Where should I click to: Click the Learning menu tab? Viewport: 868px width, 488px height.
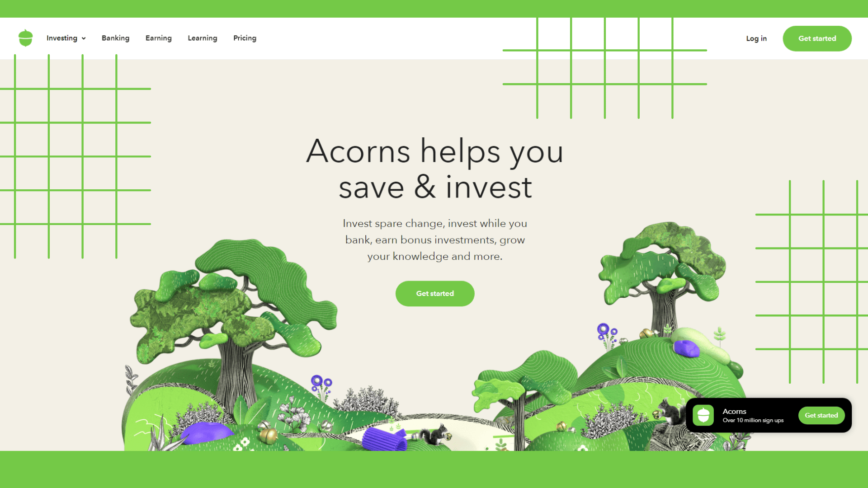pos(203,38)
